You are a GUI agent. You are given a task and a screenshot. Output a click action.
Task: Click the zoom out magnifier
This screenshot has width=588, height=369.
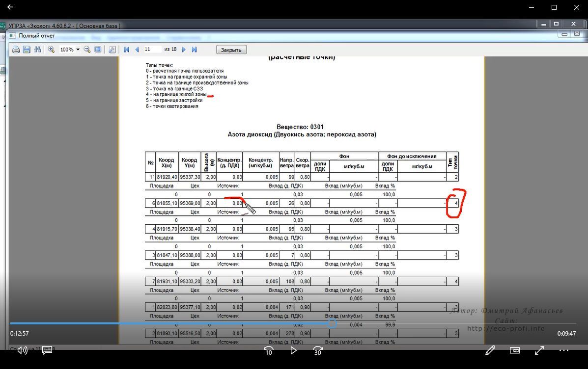[87, 50]
